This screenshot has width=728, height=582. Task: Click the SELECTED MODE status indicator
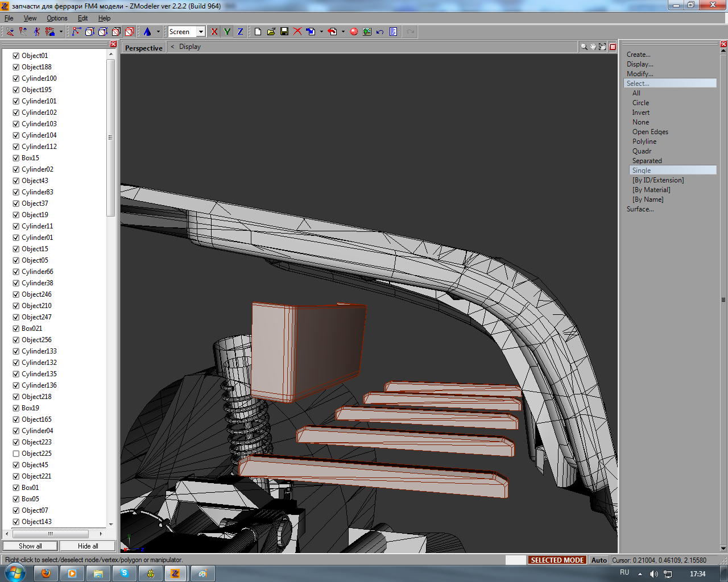point(557,560)
